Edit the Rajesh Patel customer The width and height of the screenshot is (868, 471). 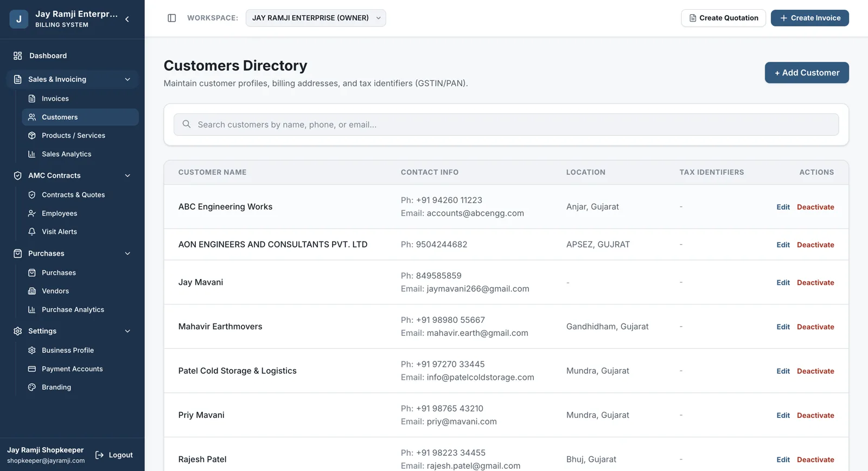coord(783,460)
